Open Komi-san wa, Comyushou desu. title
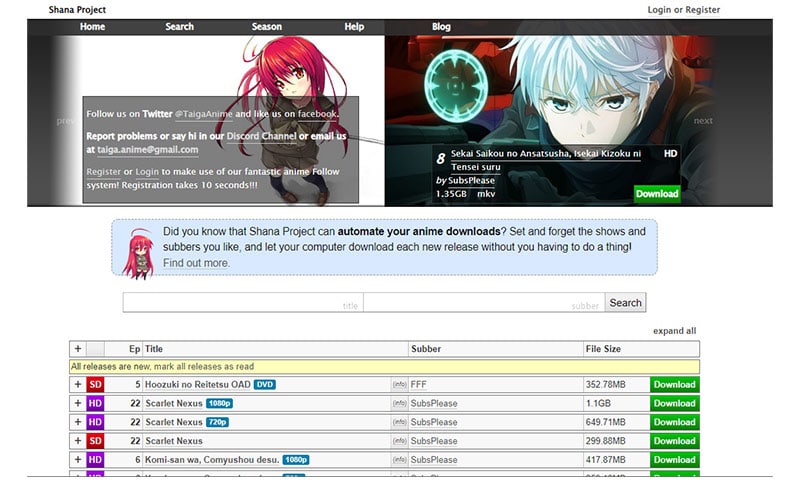This screenshot has height=481, width=800. pyautogui.click(x=212, y=460)
